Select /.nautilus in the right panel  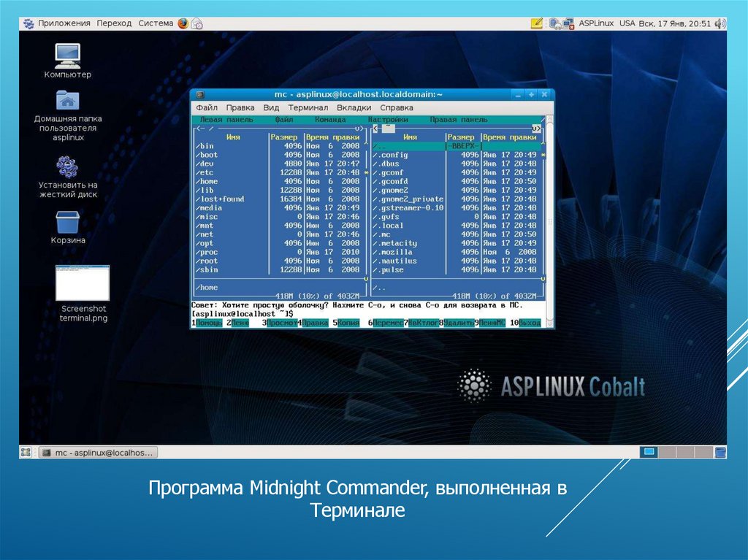tap(457, 261)
